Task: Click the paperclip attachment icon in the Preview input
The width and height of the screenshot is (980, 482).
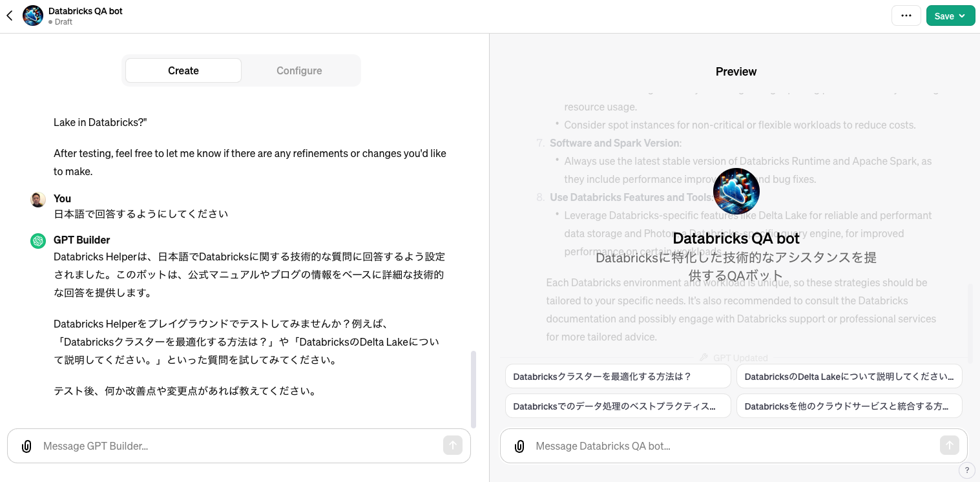Action: [519, 446]
